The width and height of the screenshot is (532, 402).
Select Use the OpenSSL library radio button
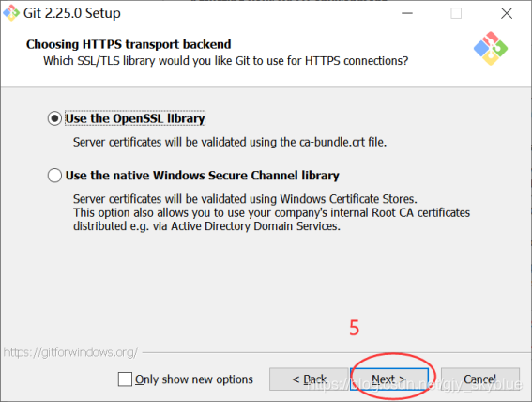[54, 118]
